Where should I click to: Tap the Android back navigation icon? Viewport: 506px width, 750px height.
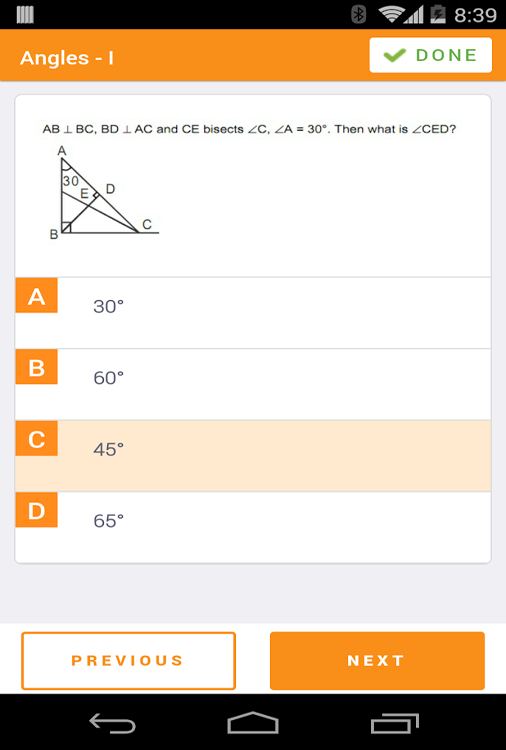(x=112, y=723)
